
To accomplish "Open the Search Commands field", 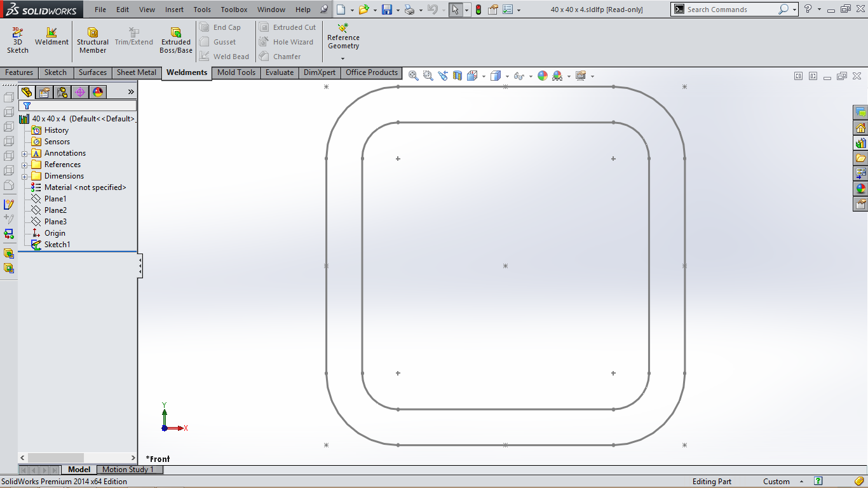I will (x=731, y=9).
